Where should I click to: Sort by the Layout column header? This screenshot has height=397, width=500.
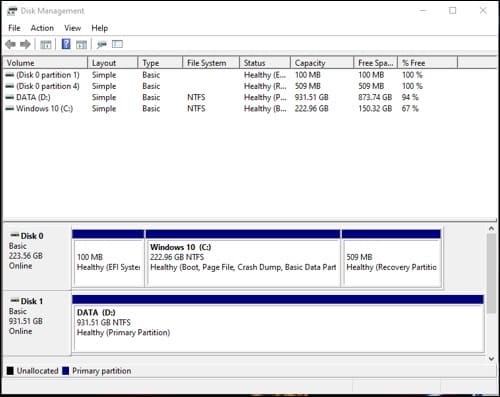[x=113, y=63]
